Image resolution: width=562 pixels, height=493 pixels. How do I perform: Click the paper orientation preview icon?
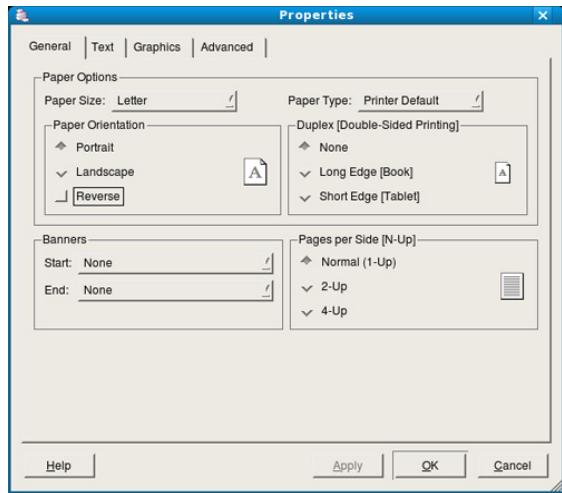point(255,172)
